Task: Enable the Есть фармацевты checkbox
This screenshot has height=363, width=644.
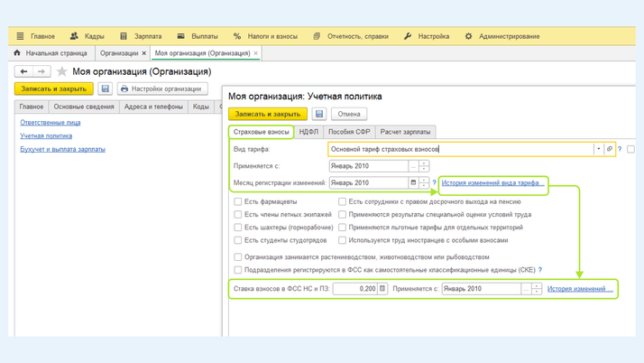Action: pos(238,202)
